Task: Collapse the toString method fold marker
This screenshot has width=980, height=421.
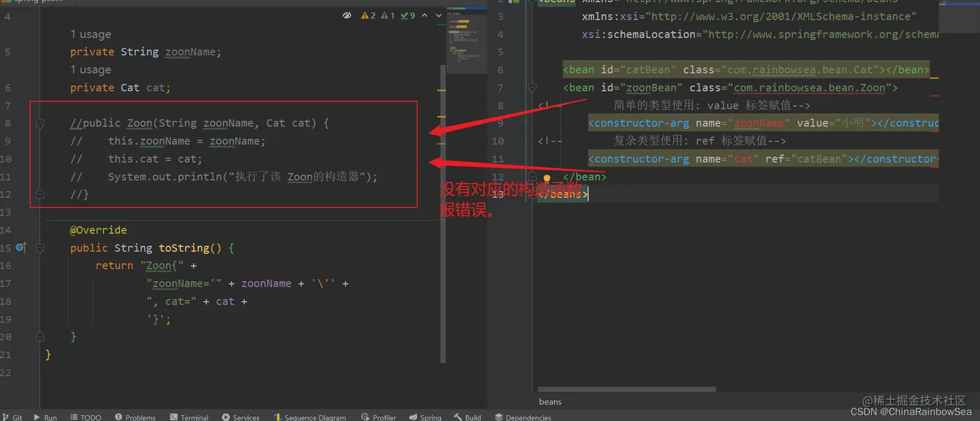Action: 40,248
